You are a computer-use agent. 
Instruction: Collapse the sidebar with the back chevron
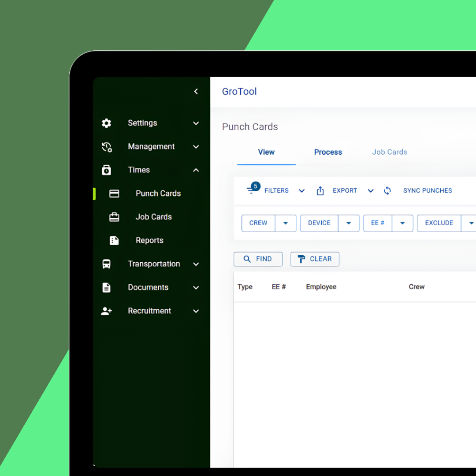[x=196, y=91]
